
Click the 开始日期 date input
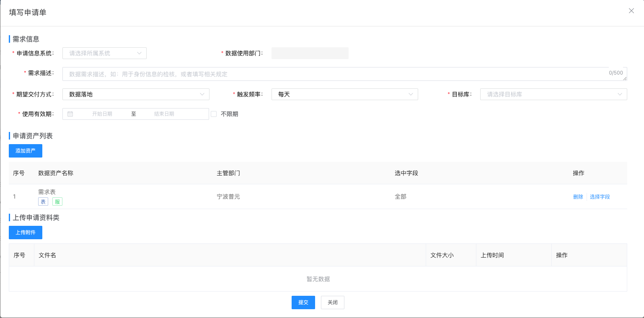click(x=102, y=114)
